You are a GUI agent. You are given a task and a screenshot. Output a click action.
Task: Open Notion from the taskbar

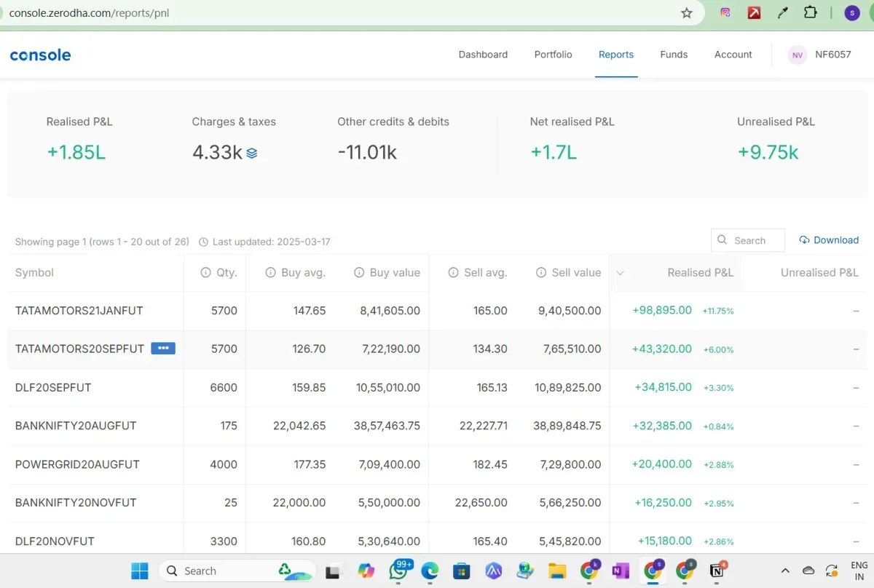coord(717,571)
